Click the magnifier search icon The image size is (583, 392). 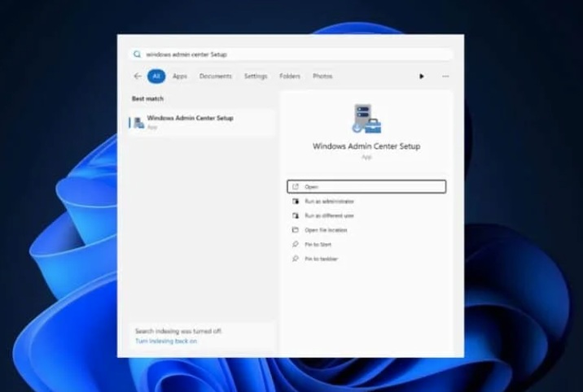click(137, 54)
